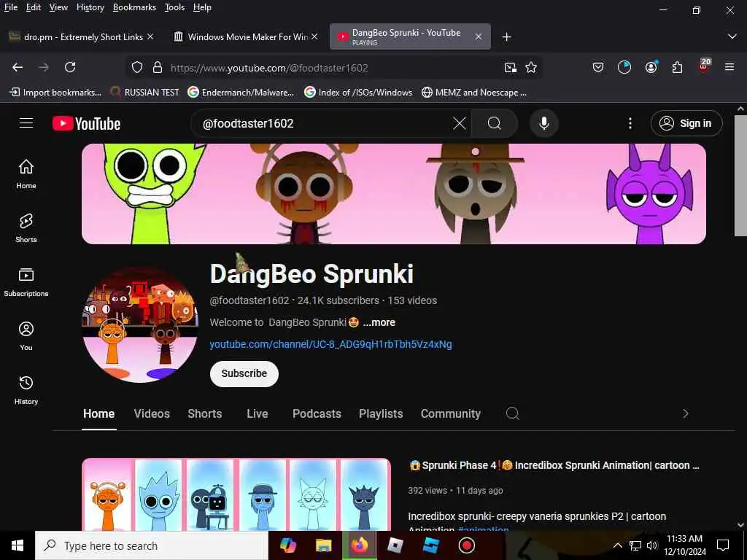Clear the YouTube search box
Screen dimensions: 747x560
460,124
